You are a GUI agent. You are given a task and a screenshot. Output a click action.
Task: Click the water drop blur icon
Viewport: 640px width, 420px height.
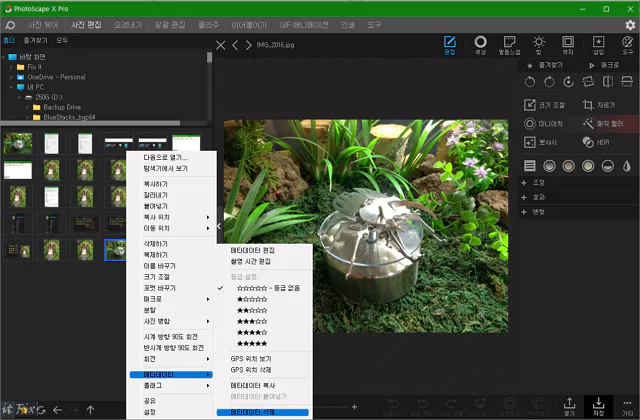click(x=627, y=166)
